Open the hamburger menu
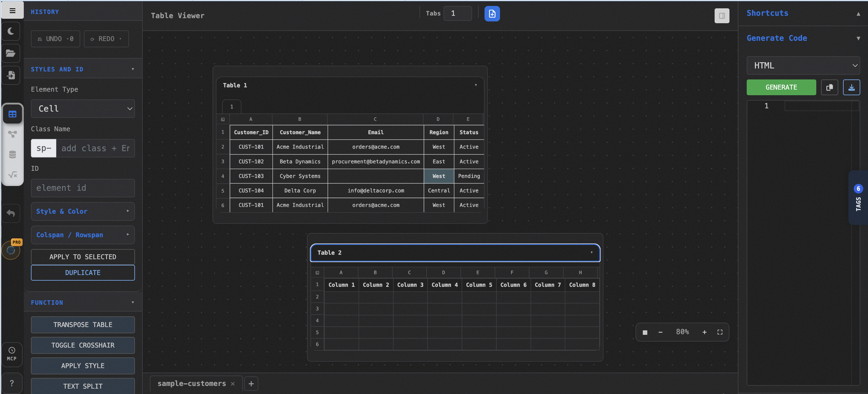The image size is (868, 394). 12,11
